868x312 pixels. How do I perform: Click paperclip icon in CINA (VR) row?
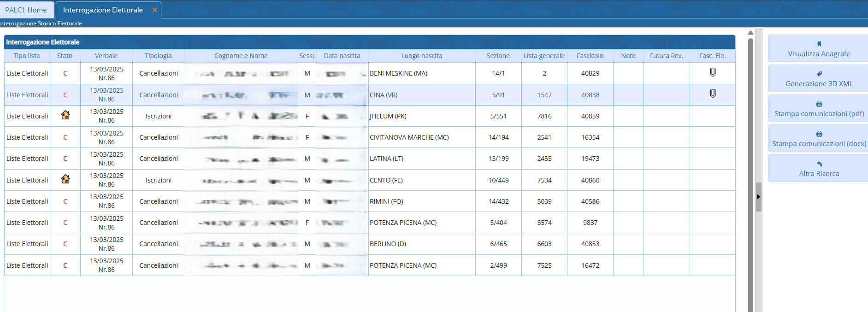[713, 94]
